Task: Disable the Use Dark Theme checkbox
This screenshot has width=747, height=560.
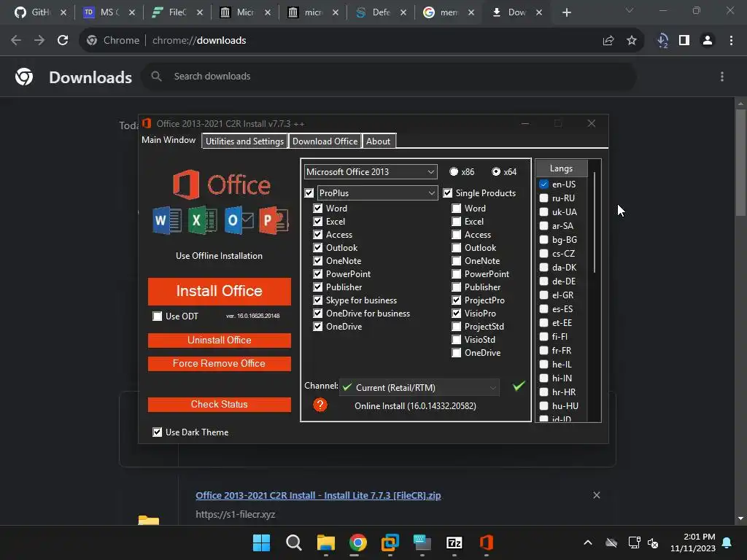Action: (x=158, y=432)
